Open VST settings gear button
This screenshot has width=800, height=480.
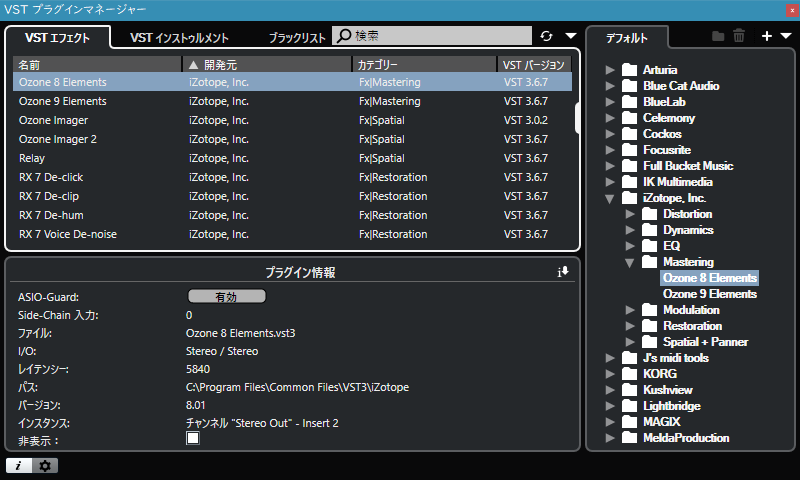[x=45, y=465]
